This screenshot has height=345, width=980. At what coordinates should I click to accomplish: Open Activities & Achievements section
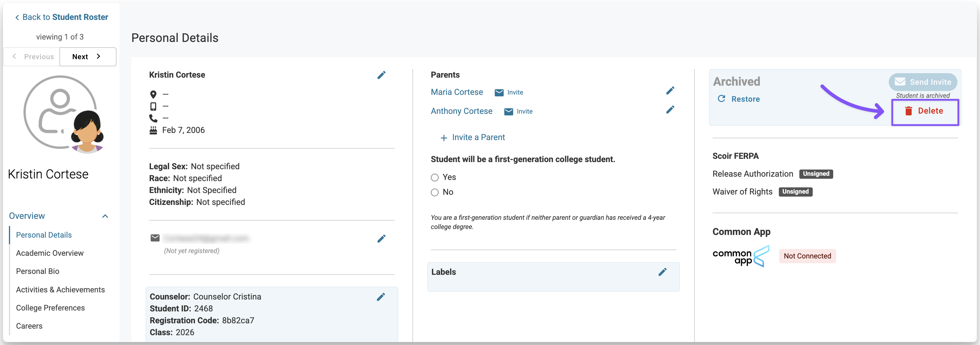(x=60, y=290)
